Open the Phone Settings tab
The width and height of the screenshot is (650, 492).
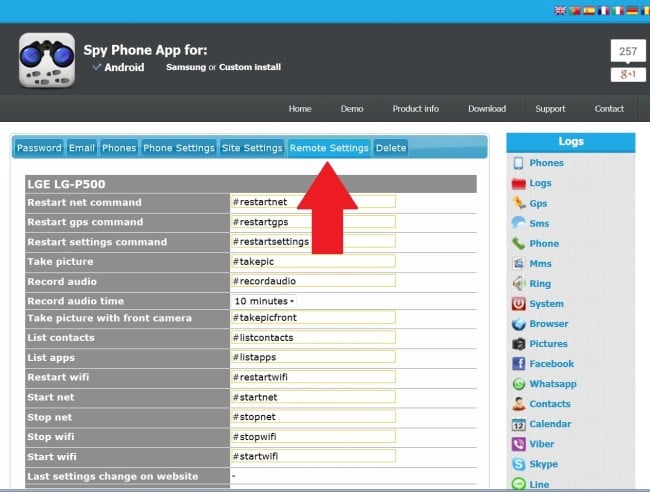tap(179, 148)
